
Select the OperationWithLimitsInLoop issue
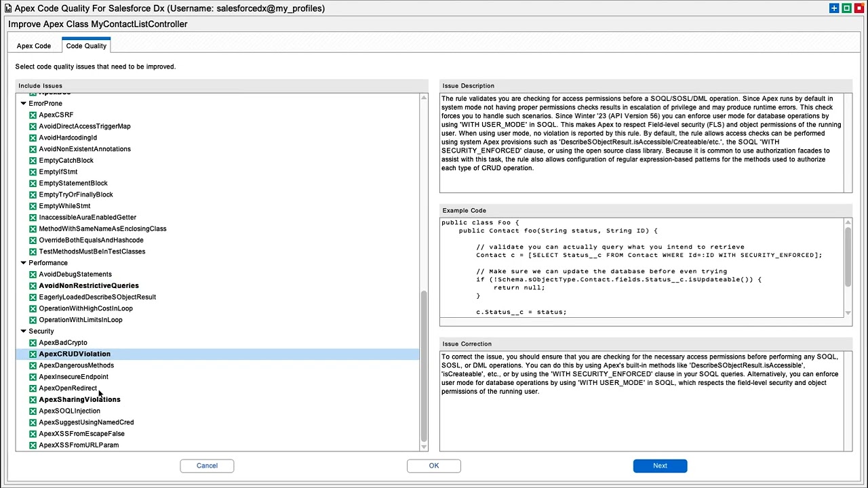pyautogui.click(x=81, y=320)
